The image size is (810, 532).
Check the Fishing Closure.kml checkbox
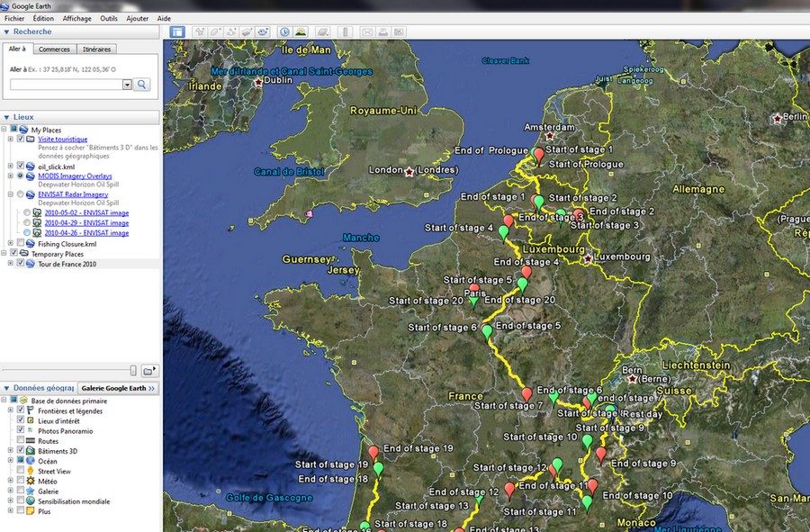coord(21,244)
